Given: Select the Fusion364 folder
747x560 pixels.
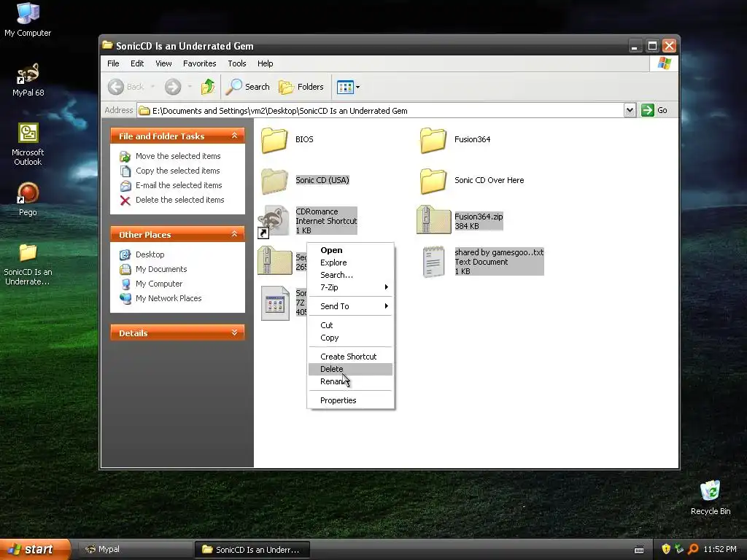Looking at the screenshot, I should [455, 139].
